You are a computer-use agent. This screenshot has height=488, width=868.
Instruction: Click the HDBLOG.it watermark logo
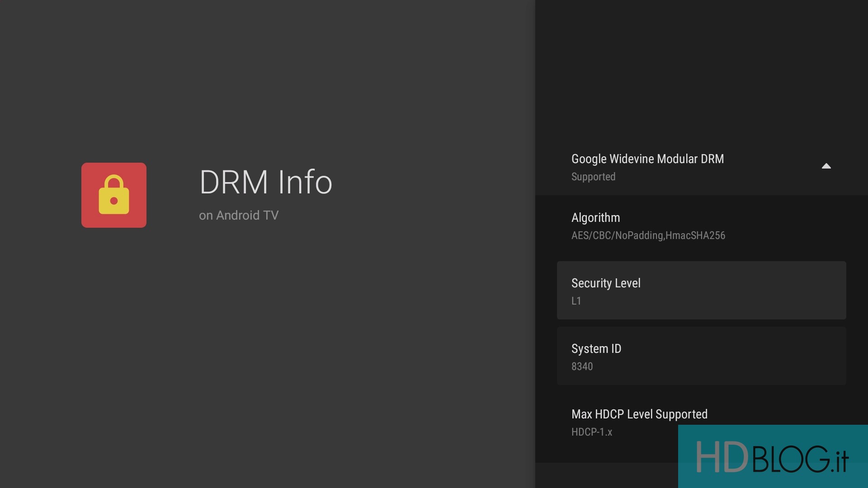tap(772, 457)
